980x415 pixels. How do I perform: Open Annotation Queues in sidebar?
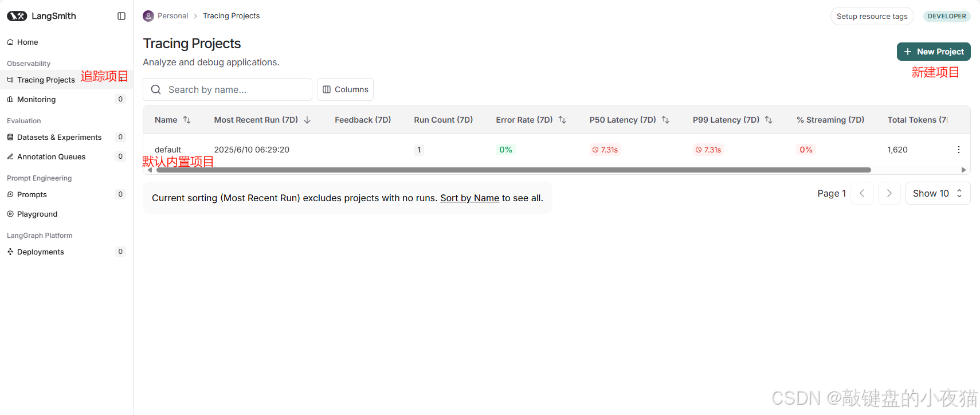(66, 156)
